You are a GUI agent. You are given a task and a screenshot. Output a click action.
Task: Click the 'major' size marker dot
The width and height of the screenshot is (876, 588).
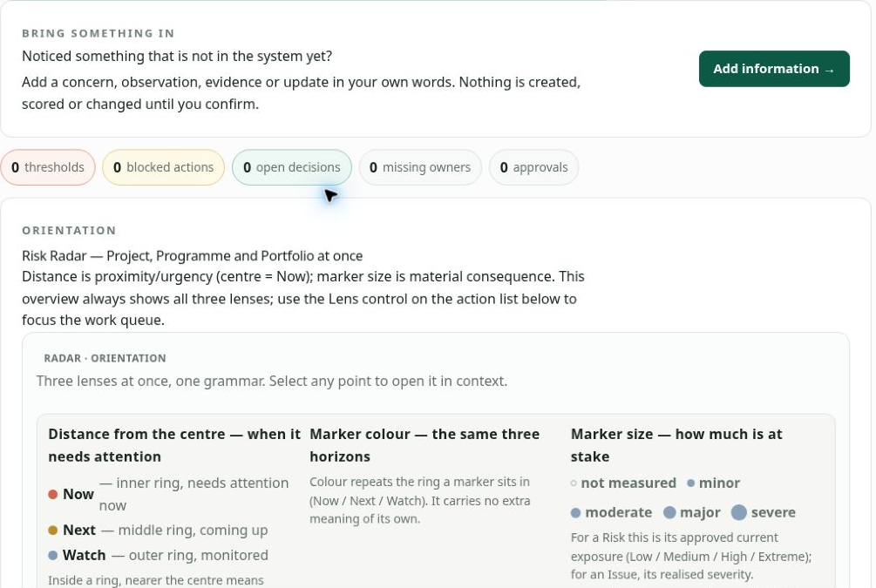tap(669, 512)
